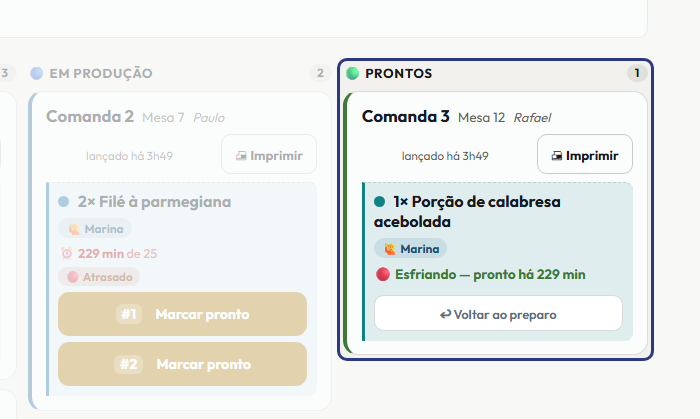Click Mesa 12 label

coord(481,118)
